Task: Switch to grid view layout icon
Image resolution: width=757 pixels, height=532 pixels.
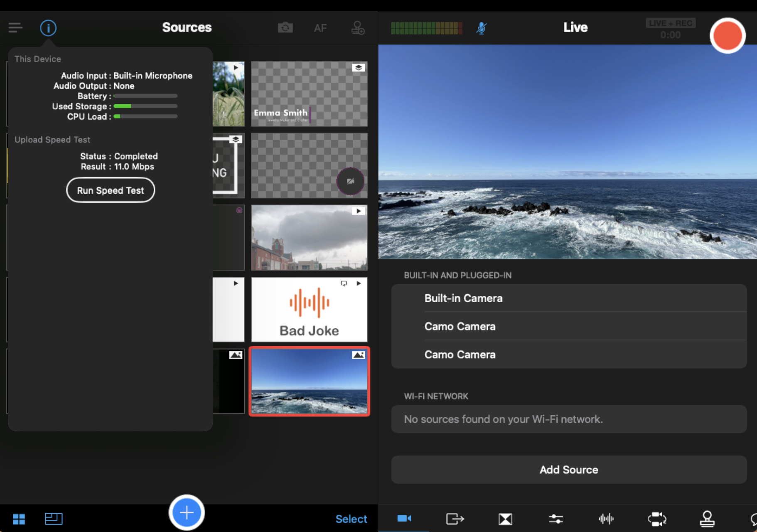Action: click(x=19, y=519)
